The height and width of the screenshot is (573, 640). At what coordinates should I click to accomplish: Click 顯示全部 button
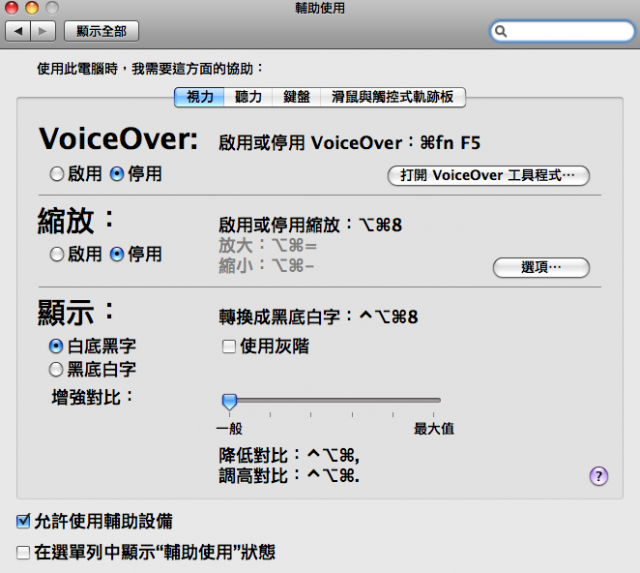click(101, 31)
